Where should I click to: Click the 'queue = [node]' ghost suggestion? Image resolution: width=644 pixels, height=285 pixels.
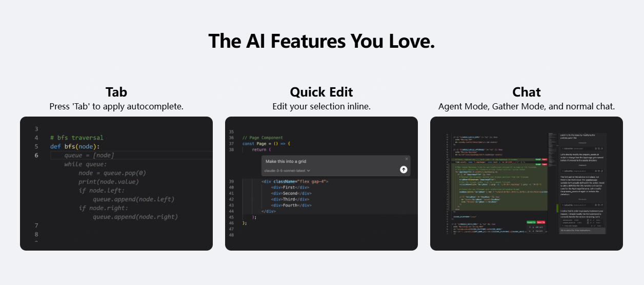(89, 155)
